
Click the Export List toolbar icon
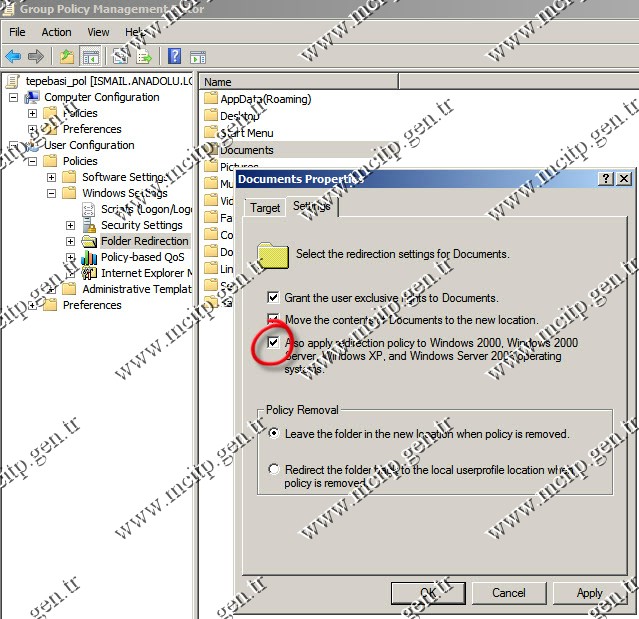coord(144,56)
